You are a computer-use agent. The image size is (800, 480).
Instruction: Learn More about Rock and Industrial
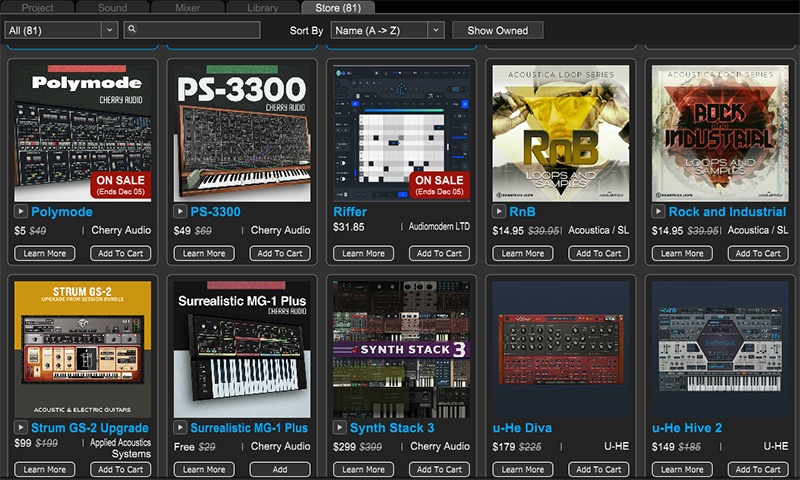682,253
